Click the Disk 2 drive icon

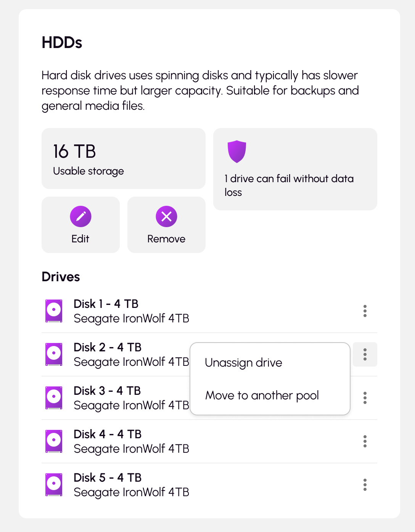click(54, 354)
